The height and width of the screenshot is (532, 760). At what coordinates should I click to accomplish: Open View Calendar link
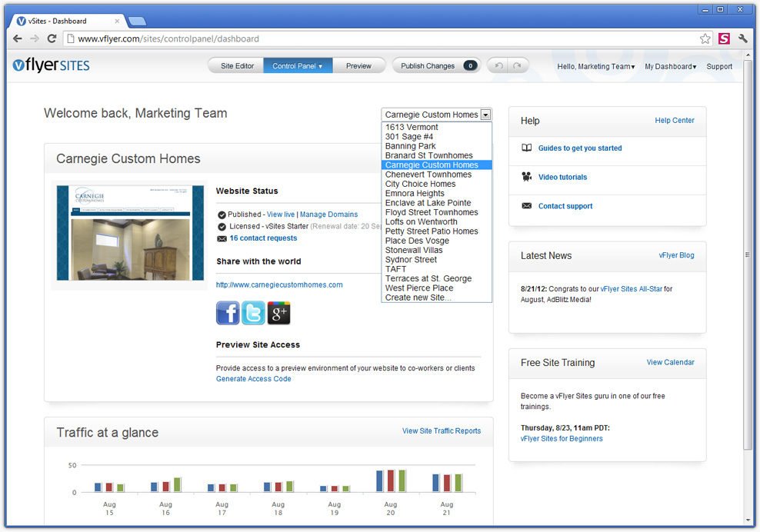coord(670,362)
